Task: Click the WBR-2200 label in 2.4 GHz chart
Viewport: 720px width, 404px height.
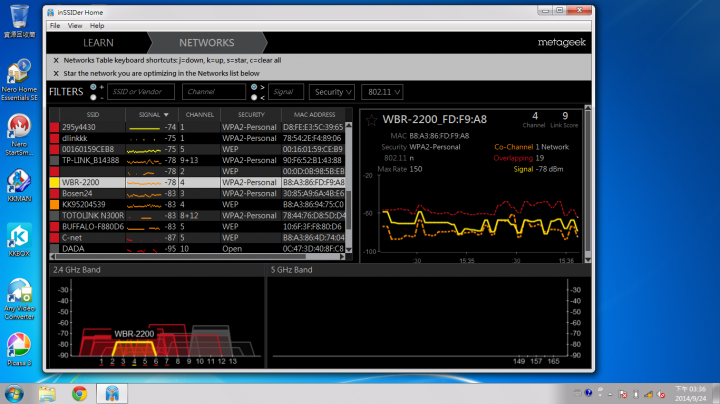Action: click(134, 334)
